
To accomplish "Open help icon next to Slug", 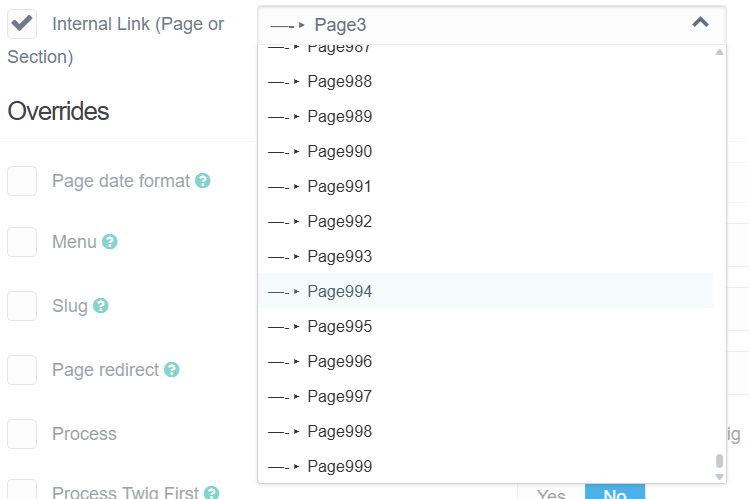I will click(x=100, y=306).
